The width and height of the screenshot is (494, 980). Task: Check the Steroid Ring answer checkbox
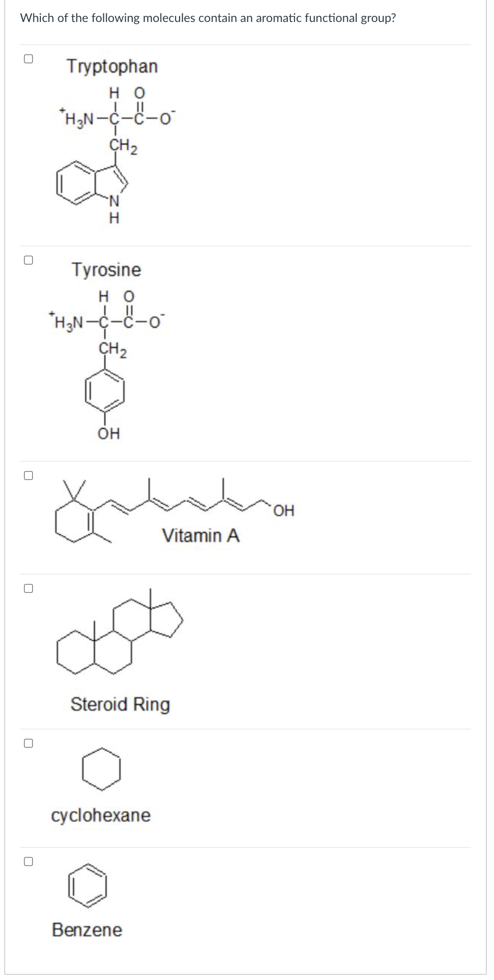point(28,589)
